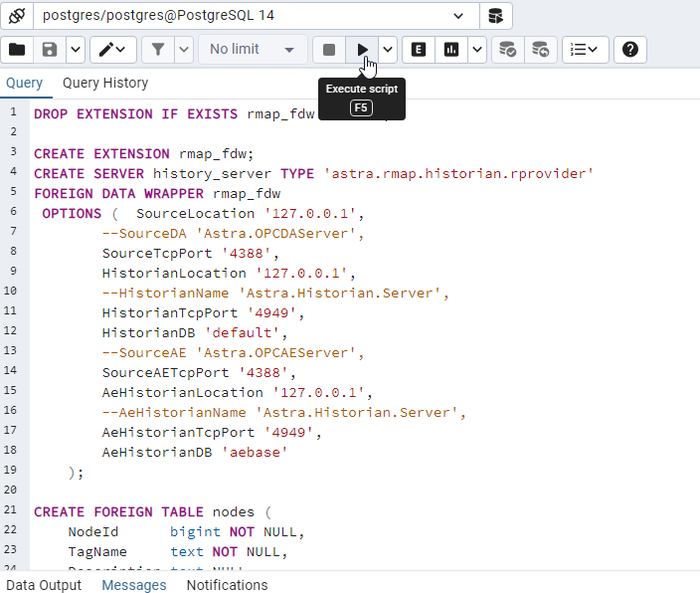
Task: Switch to the Data Output tab
Action: click(44, 585)
